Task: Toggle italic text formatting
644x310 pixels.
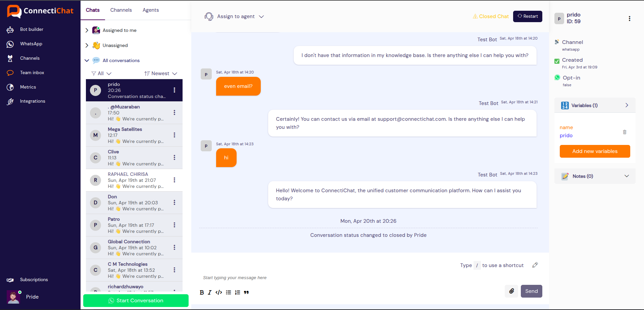Action: [210, 293]
